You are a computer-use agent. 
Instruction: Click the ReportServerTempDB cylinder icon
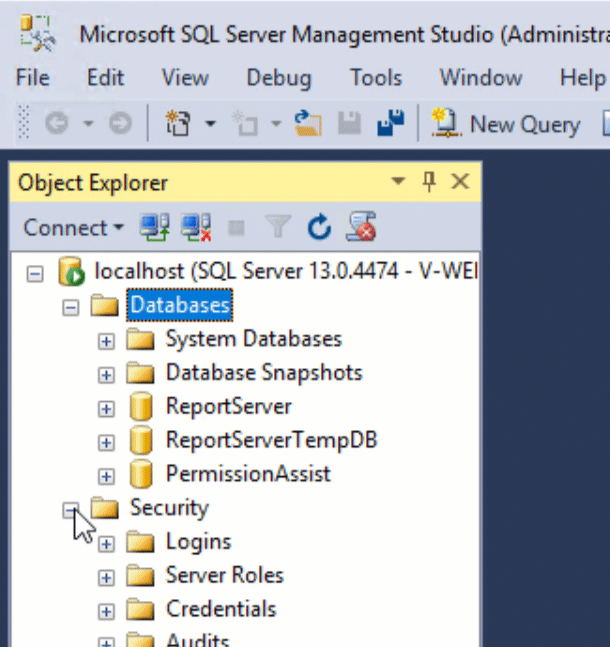141,440
